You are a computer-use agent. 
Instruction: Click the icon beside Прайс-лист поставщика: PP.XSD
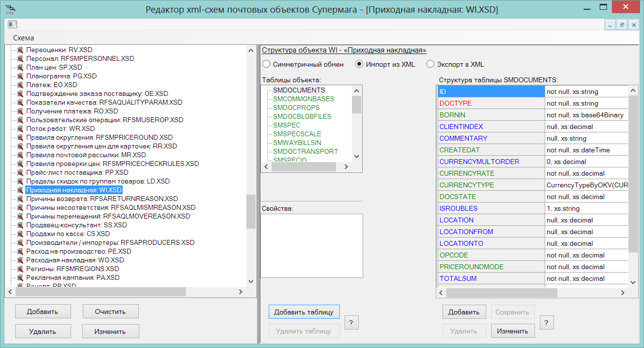coord(20,172)
